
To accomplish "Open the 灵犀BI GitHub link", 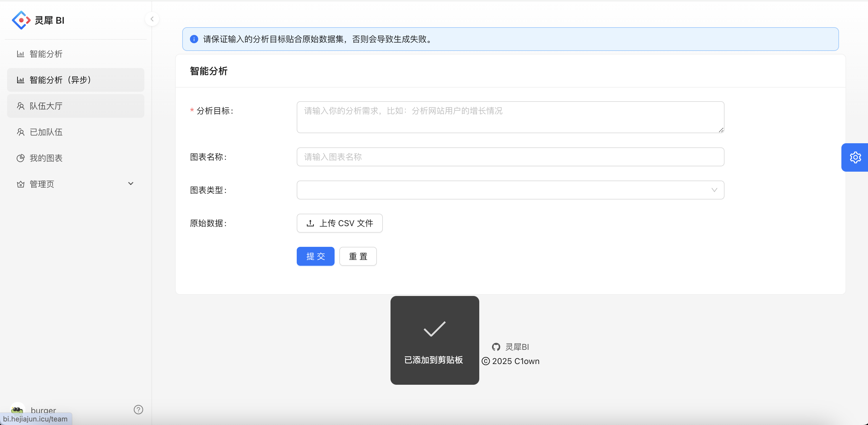I will click(517, 347).
